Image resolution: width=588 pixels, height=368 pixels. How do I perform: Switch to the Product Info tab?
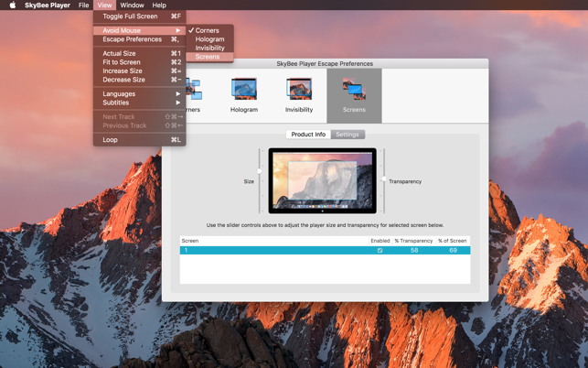coord(308,135)
